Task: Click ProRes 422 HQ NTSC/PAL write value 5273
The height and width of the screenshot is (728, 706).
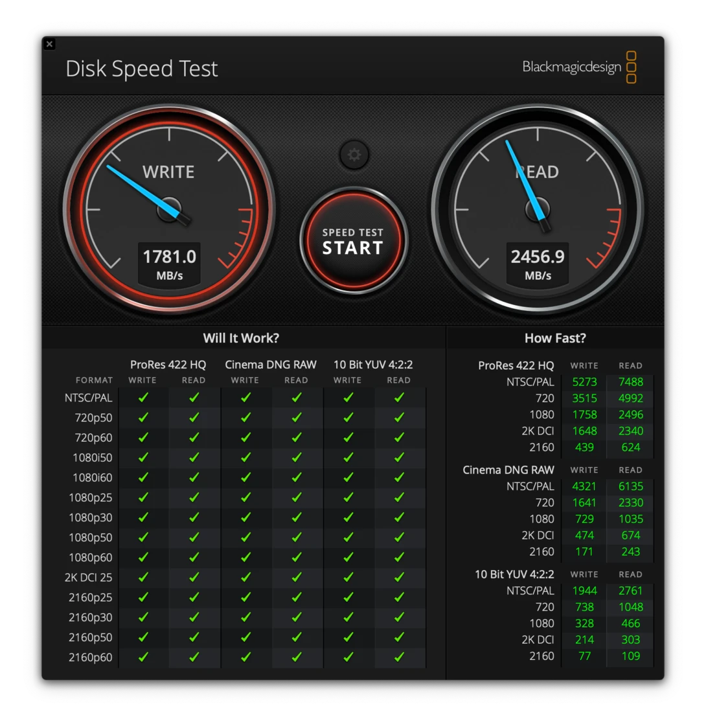Action: tap(584, 382)
